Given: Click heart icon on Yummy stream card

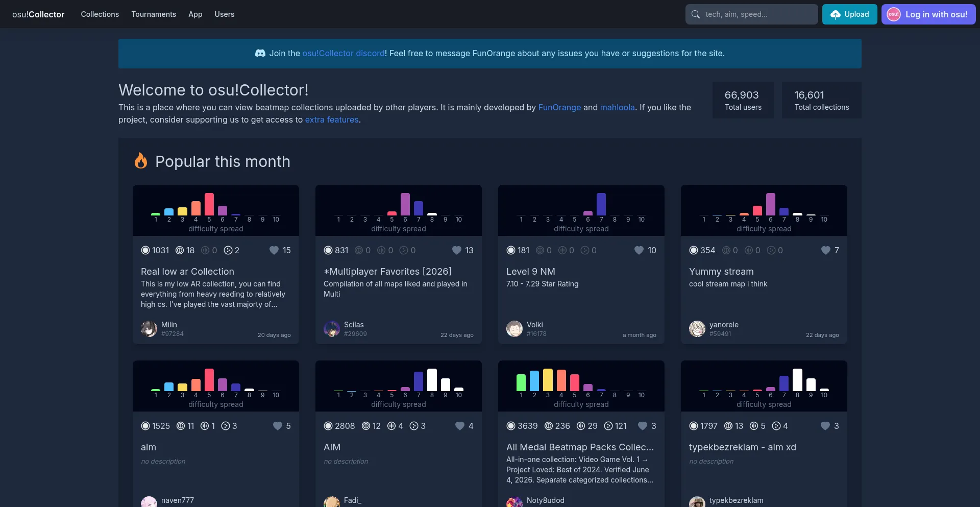Looking at the screenshot, I should click(826, 250).
